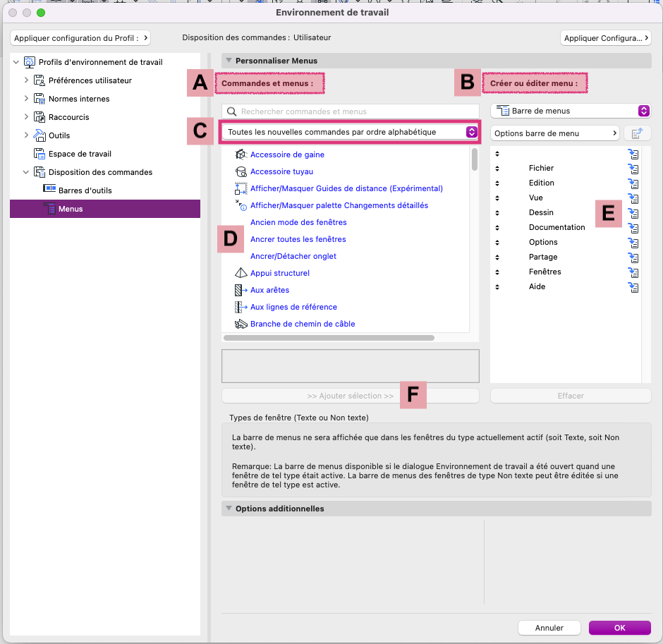Select the Appui structurel icon
This screenshot has height=644, width=663.
click(x=241, y=273)
